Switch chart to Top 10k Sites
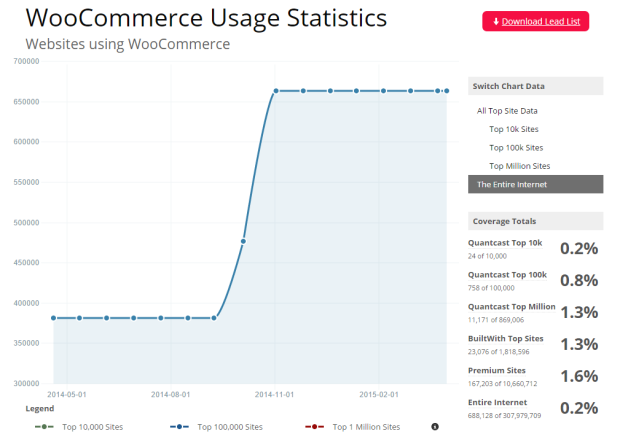 click(514, 129)
